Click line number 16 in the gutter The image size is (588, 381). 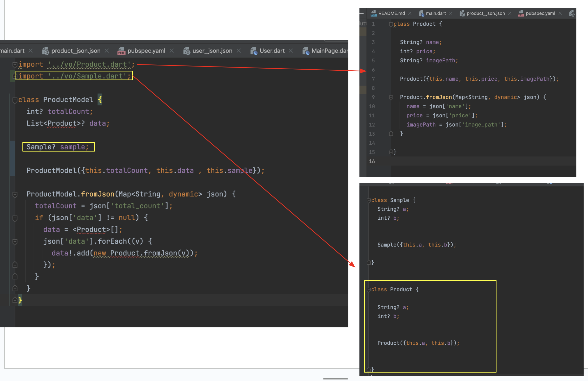(372, 161)
